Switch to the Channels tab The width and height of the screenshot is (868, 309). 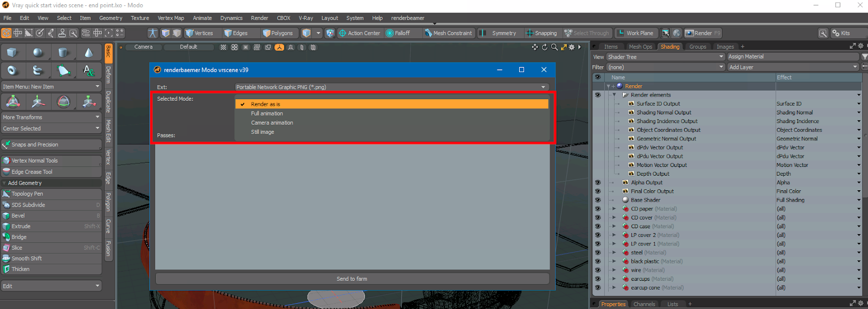[x=644, y=304]
